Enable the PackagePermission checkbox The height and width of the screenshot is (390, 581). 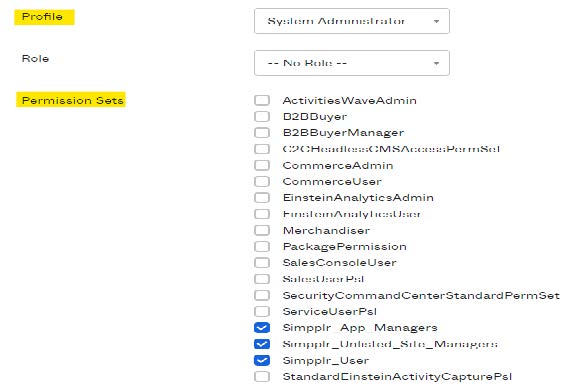[x=262, y=246]
